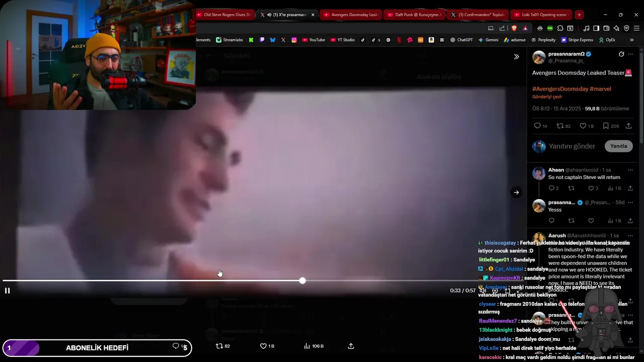Switch to Confirmandos Topluluk X tab
This screenshot has height=362, width=644.
tap(478, 15)
